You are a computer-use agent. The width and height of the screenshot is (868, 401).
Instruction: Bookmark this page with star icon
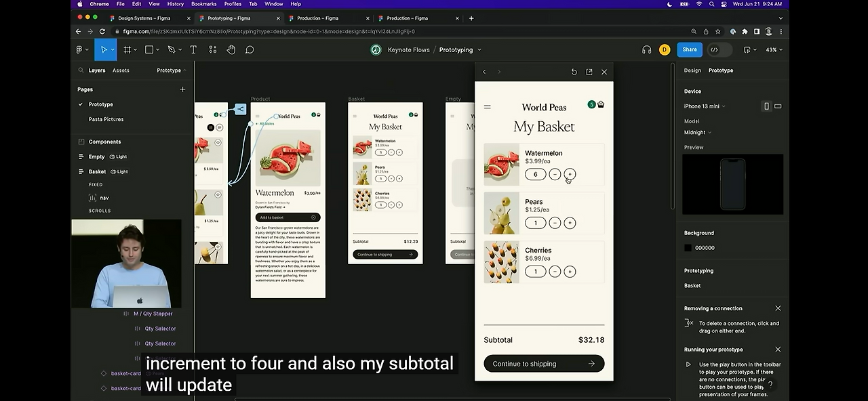point(717,31)
